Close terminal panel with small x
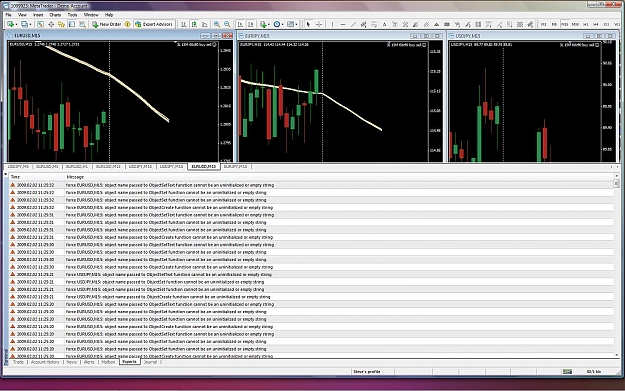 coord(6,174)
